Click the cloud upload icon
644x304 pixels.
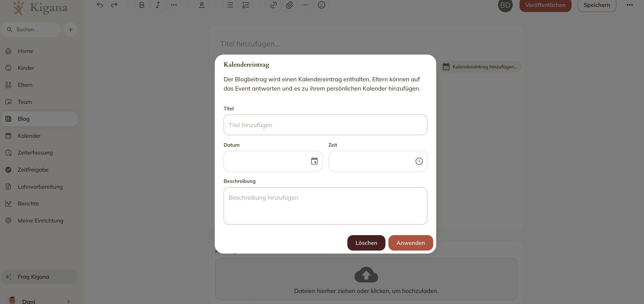point(366,275)
